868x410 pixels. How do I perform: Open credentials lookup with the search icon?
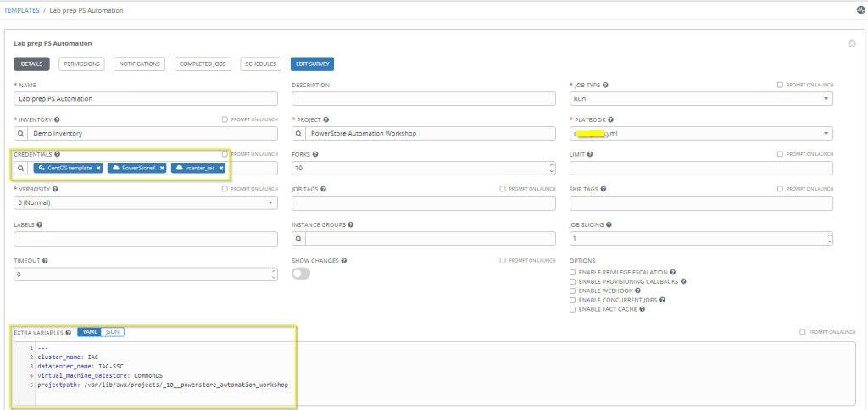[x=22, y=169]
